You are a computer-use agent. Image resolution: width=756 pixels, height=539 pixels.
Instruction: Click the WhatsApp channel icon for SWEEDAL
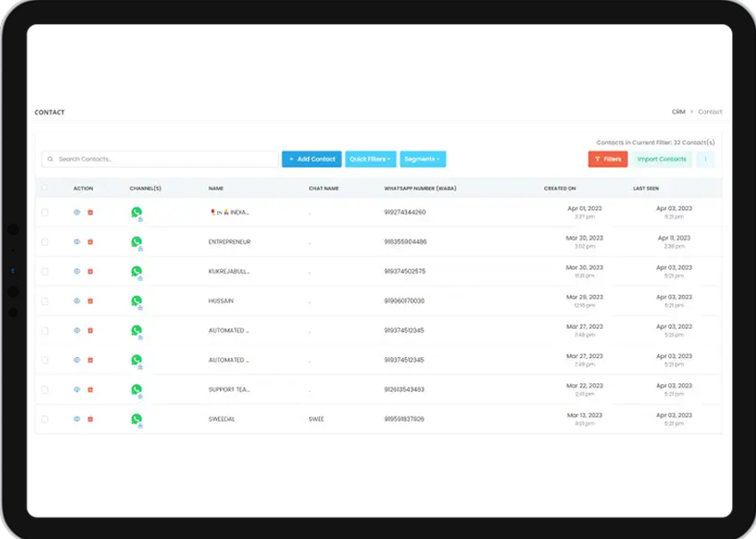click(x=136, y=419)
